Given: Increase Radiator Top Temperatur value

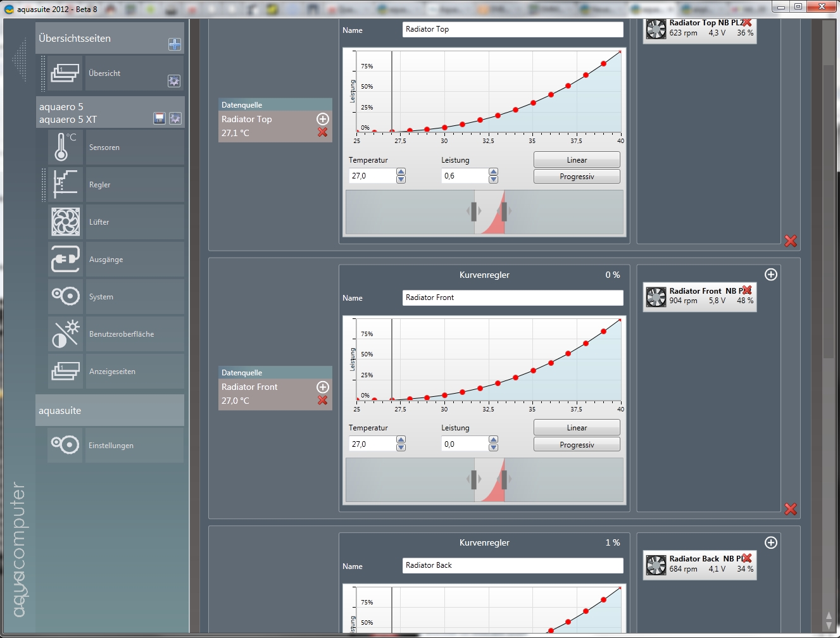Looking at the screenshot, I should [401, 172].
